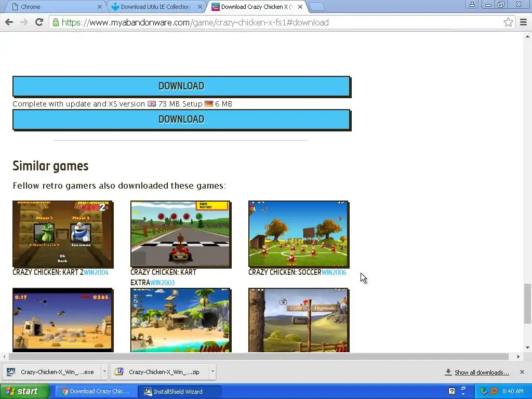The height and width of the screenshot is (399, 532).
Task: Click the help question mark tray icon
Action: point(451,391)
